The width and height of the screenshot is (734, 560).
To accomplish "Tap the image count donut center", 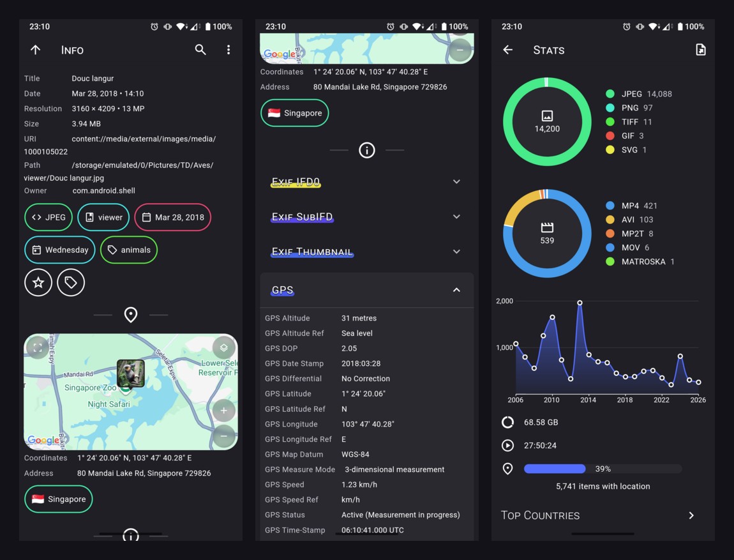I will (547, 122).
